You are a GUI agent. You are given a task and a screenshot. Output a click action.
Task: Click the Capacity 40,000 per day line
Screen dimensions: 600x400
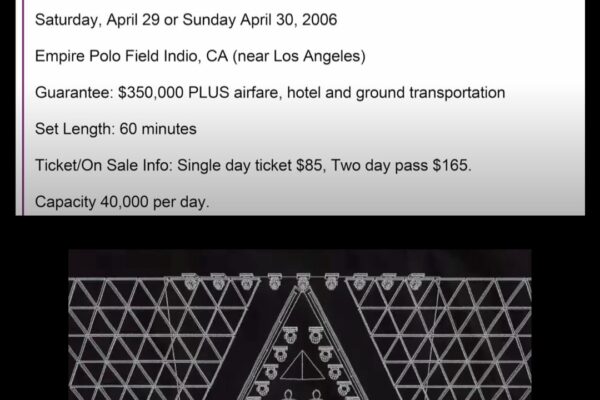(122, 202)
